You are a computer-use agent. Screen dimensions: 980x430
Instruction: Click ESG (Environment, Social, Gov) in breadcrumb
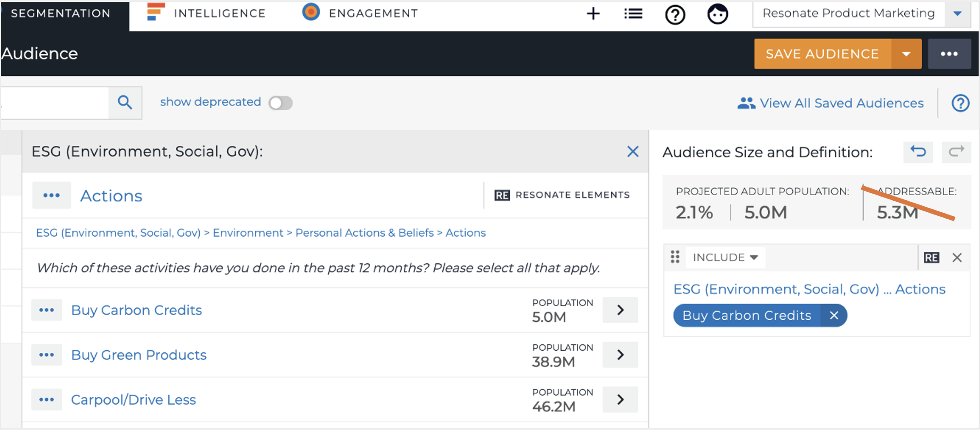pyautogui.click(x=118, y=233)
